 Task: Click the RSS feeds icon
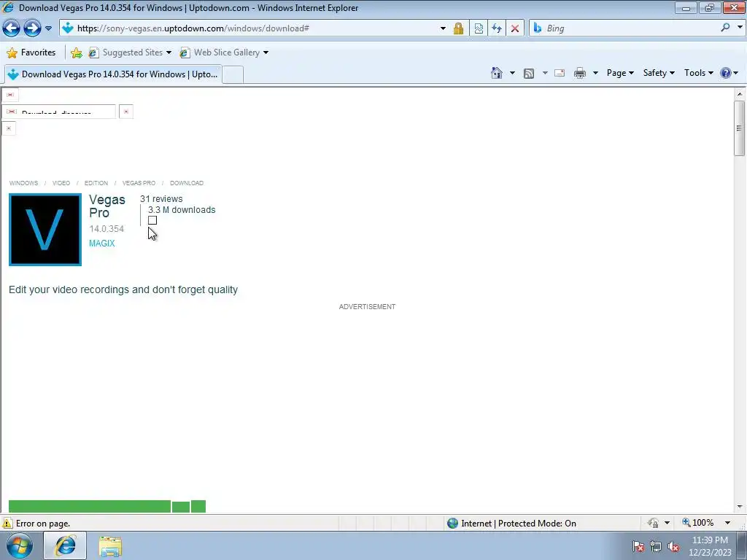pos(528,74)
